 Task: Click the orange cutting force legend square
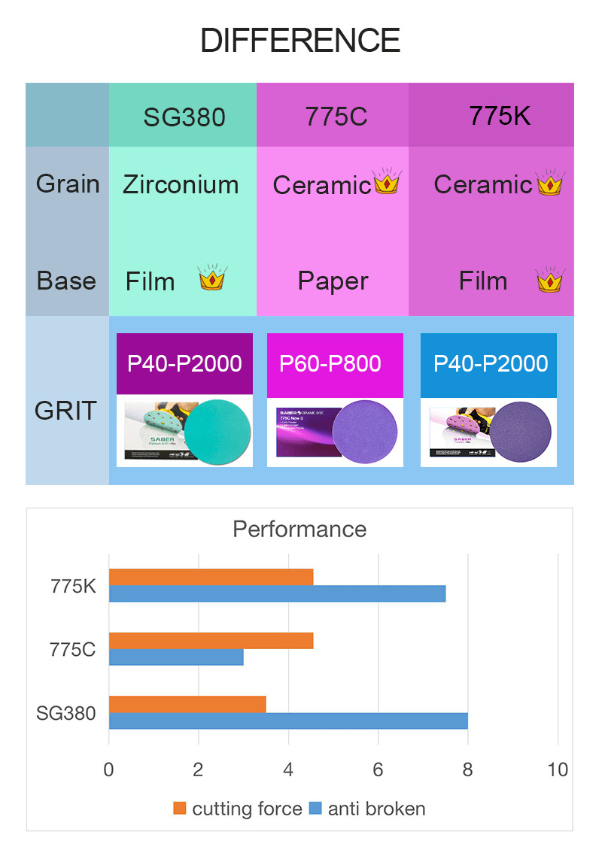(179, 809)
